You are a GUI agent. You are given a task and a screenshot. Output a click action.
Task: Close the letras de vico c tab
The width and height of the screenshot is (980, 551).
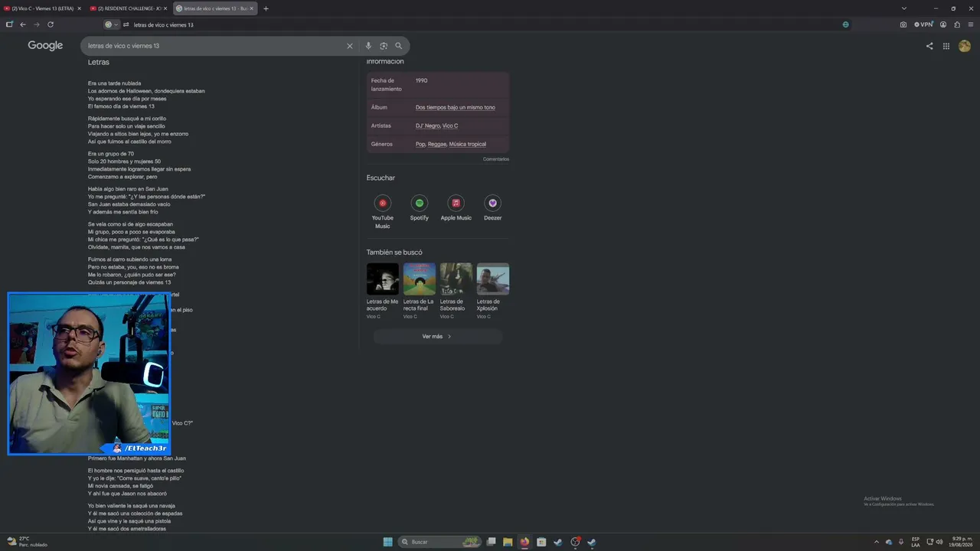tap(251, 8)
